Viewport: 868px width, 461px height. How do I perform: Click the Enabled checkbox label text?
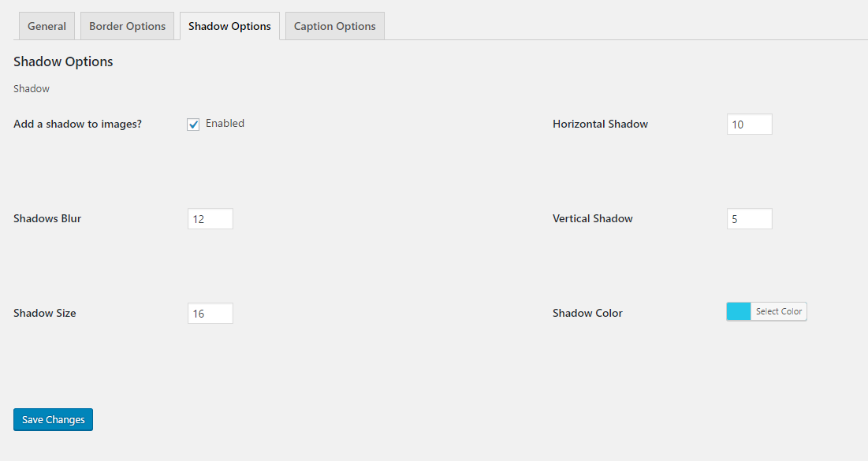[x=225, y=124]
